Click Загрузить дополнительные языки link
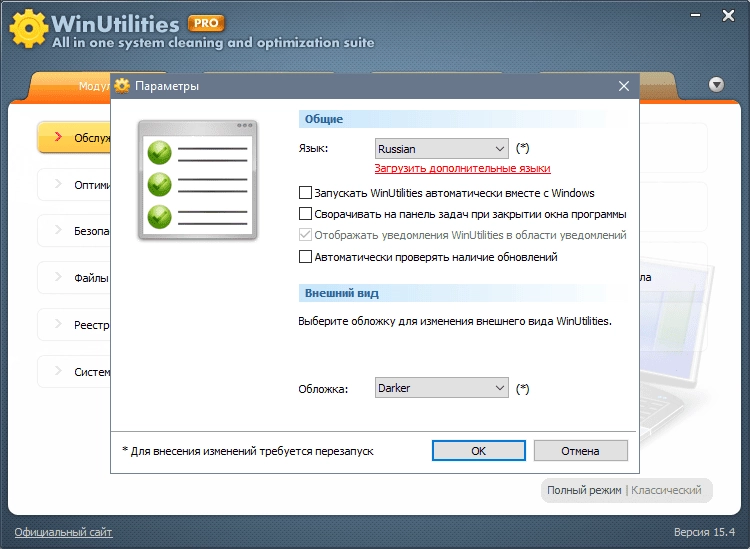 (x=463, y=168)
